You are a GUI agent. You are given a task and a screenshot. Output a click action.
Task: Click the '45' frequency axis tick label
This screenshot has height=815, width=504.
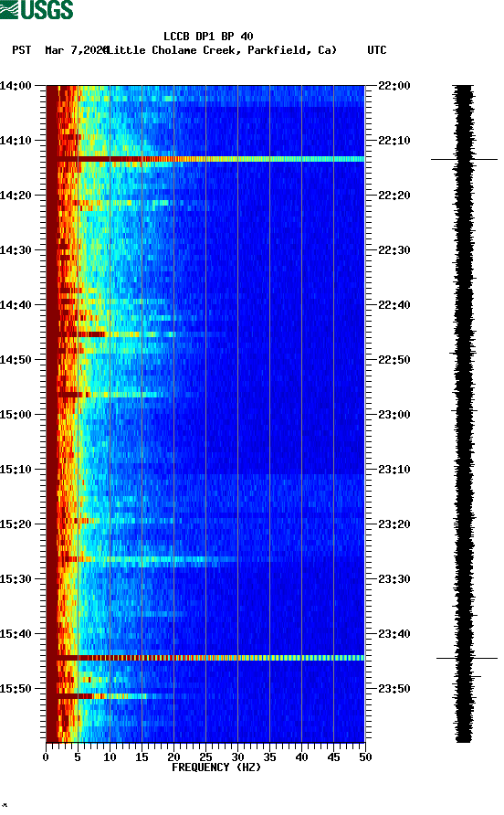(333, 757)
